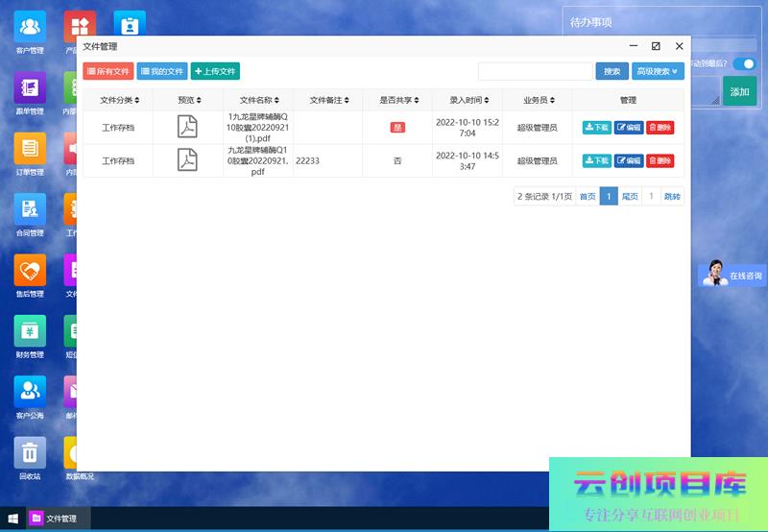Sort by the 录入时间 column header

(468, 100)
